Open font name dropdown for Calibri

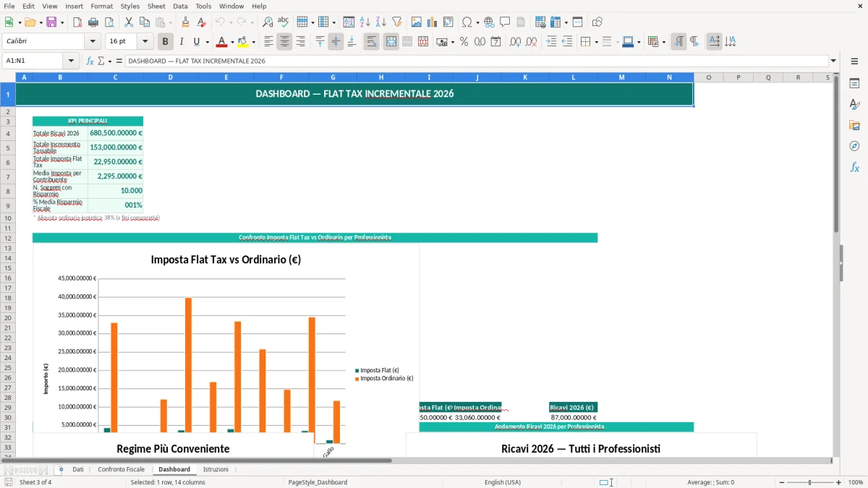coord(92,42)
